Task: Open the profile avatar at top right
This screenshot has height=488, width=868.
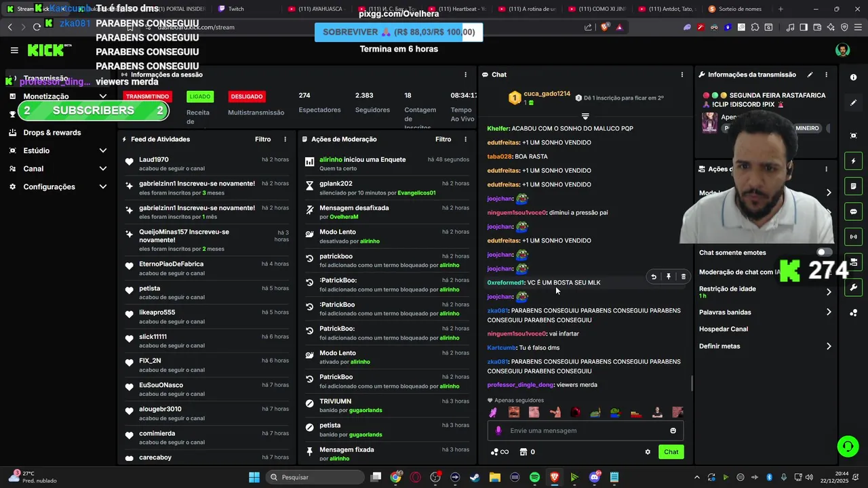Action: tap(842, 50)
